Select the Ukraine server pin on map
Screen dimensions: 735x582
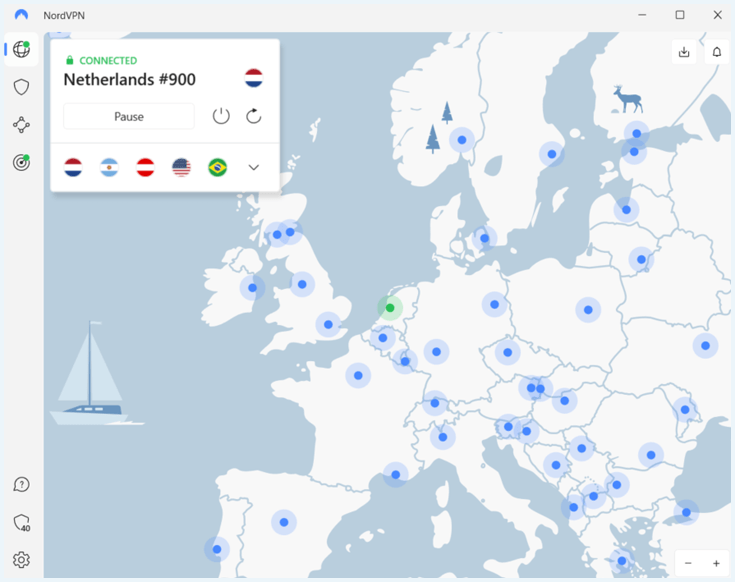(x=705, y=346)
